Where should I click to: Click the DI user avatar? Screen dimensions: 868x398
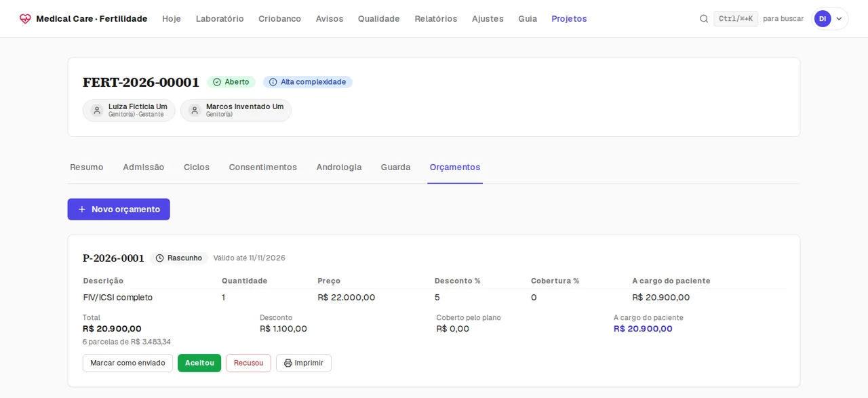[823, 19]
